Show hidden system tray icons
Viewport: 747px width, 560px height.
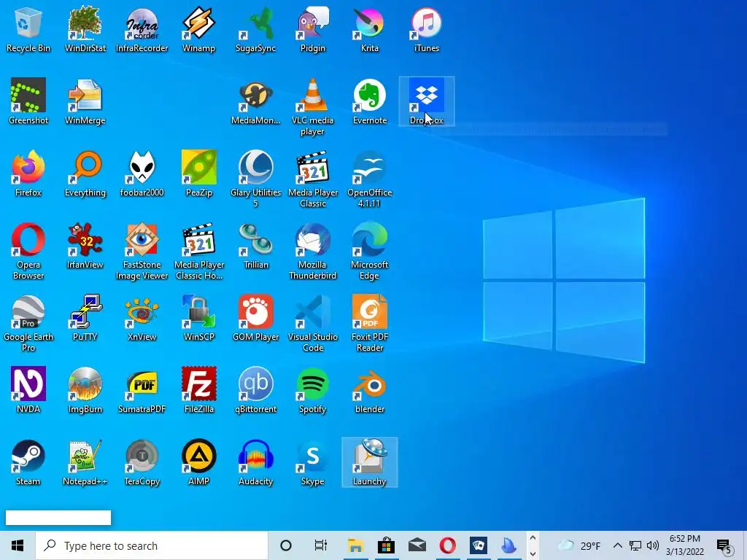pos(617,545)
